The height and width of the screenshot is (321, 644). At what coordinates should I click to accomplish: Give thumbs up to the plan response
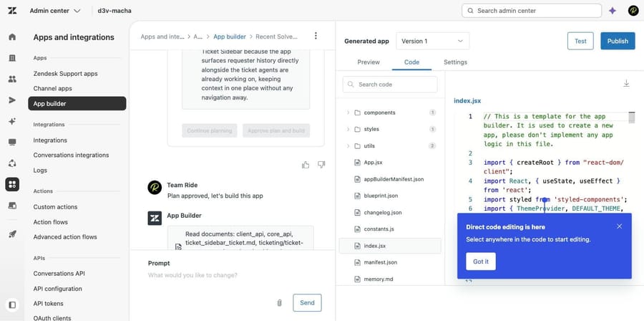pos(306,165)
